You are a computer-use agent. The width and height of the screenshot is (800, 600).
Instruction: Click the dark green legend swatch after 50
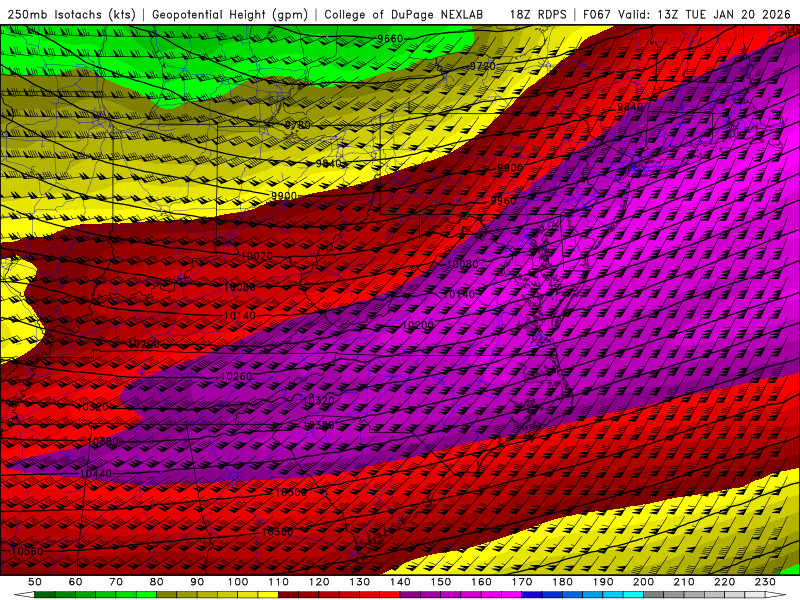tap(45, 595)
